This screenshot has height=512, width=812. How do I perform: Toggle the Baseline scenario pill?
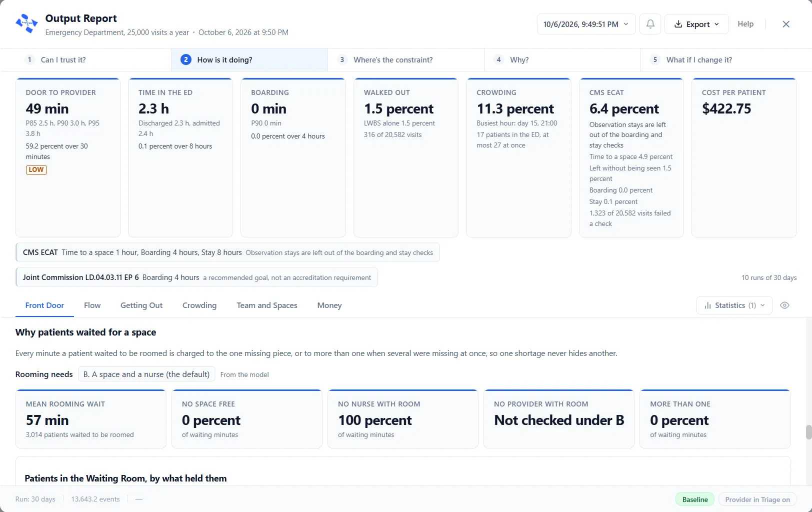point(694,499)
